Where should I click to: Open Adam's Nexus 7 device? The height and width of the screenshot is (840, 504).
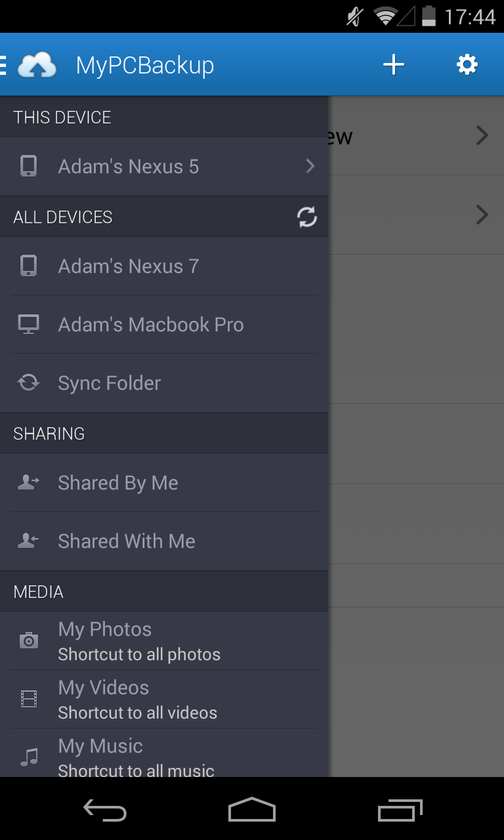128,266
